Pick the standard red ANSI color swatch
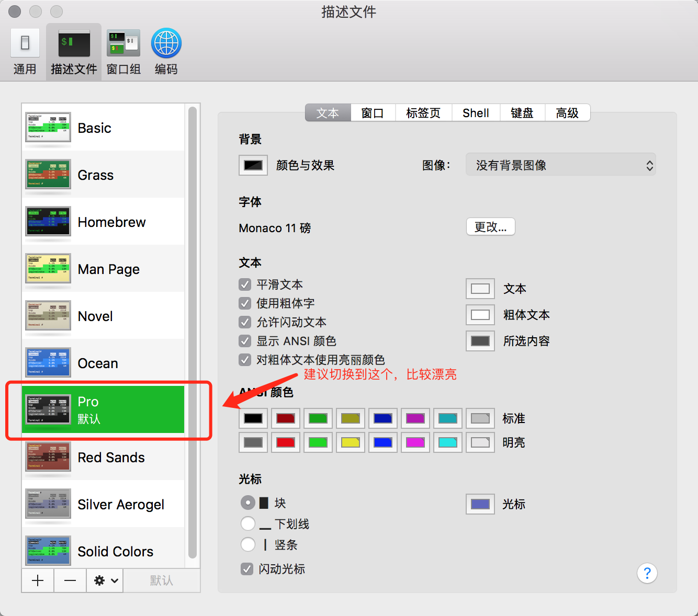Image resolution: width=698 pixels, height=616 pixels. [x=286, y=418]
